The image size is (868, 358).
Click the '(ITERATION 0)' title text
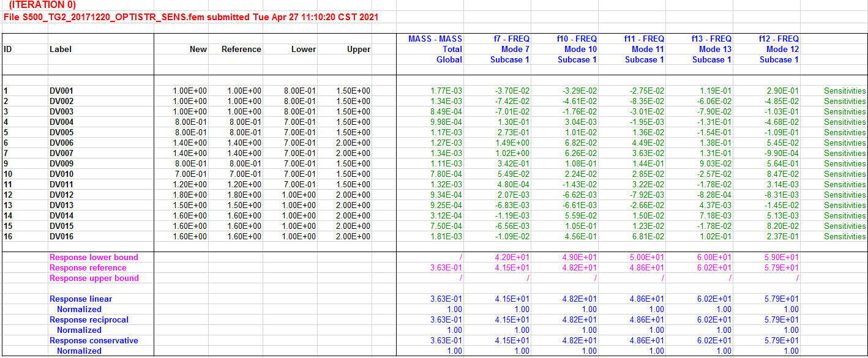42,5
